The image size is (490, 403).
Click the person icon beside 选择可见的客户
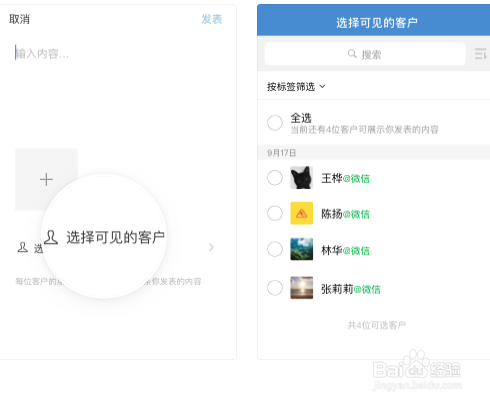tap(23, 247)
